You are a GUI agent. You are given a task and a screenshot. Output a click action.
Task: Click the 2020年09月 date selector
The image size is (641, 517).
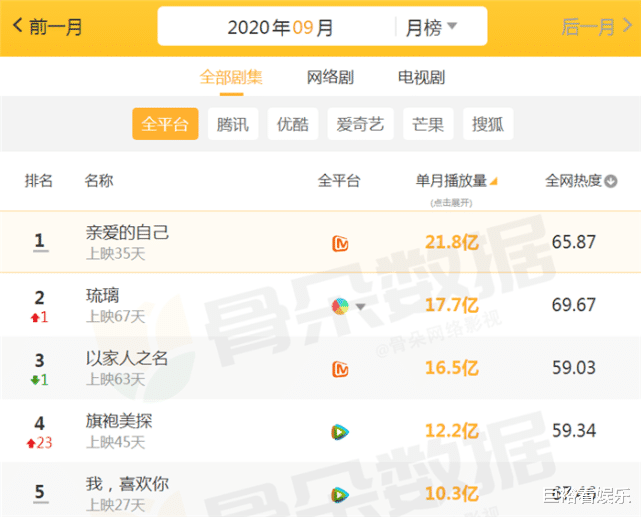click(x=280, y=27)
